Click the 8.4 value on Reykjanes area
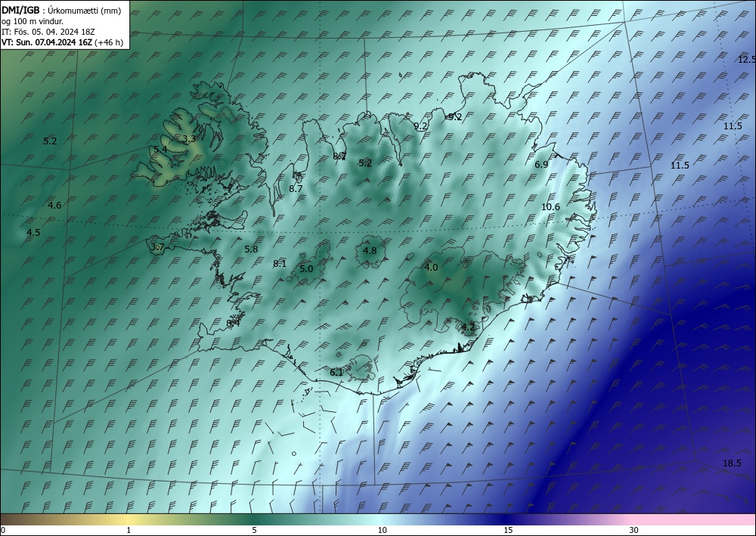 point(233,323)
